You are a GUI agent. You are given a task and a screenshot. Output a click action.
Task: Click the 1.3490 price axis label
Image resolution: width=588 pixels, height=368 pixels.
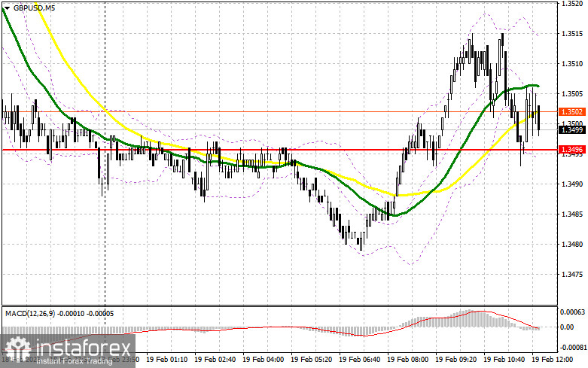click(572, 184)
